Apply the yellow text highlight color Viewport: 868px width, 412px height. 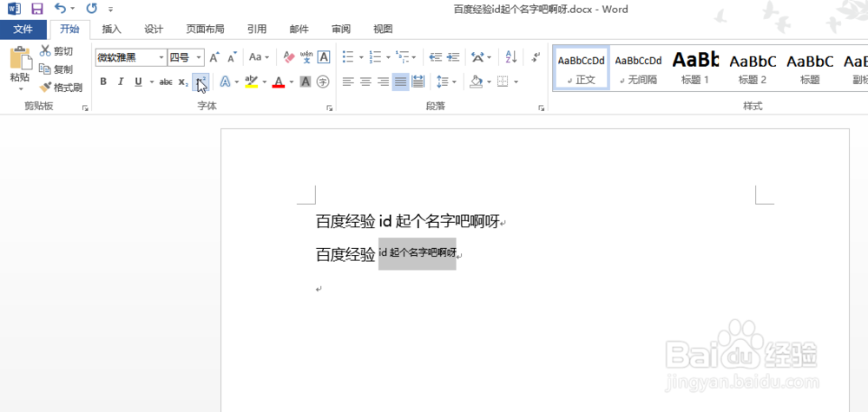click(252, 82)
